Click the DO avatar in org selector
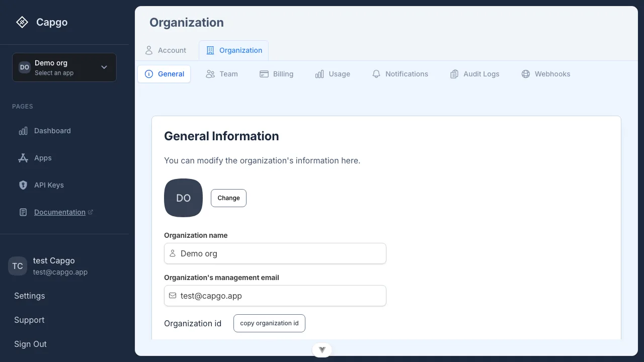This screenshot has height=362, width=644. pos(25,67)
